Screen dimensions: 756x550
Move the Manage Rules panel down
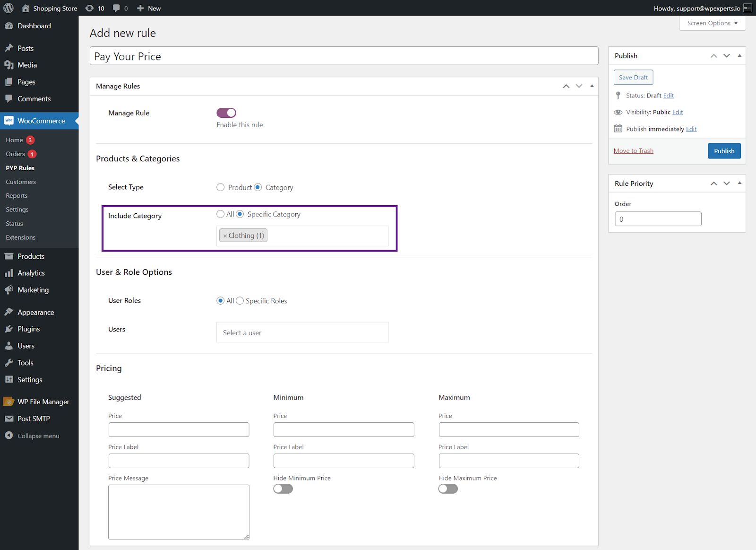pos(579,86)
